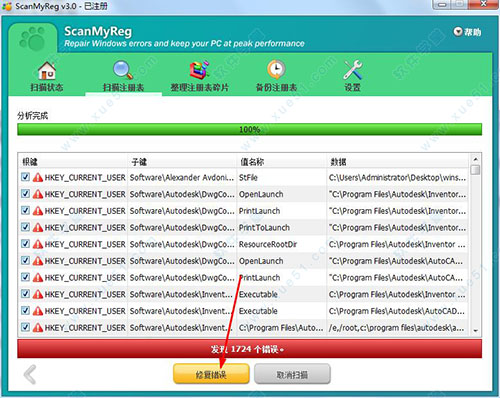Select the PrintToLaunch value name cell

pos(282,227)
